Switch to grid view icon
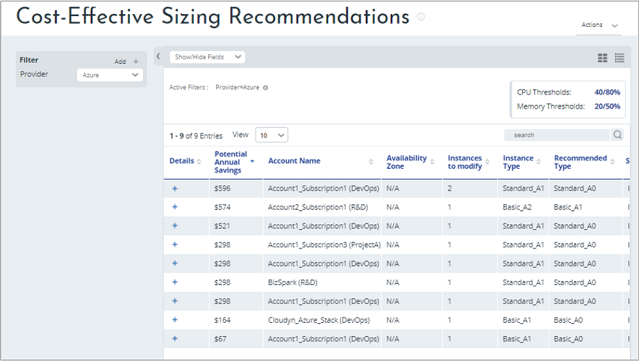Viewport: 639px width, 361px height. click(x=602, y=58)
